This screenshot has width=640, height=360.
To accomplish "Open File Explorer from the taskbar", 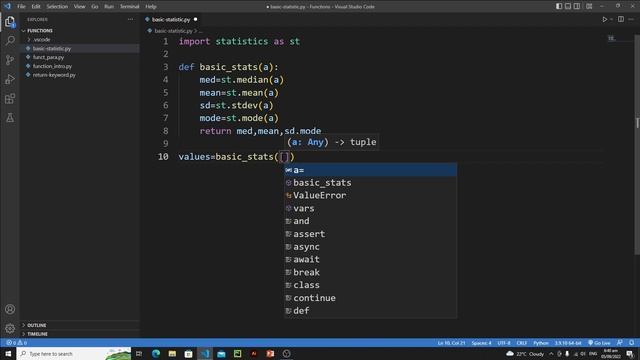I will (172, 353).
